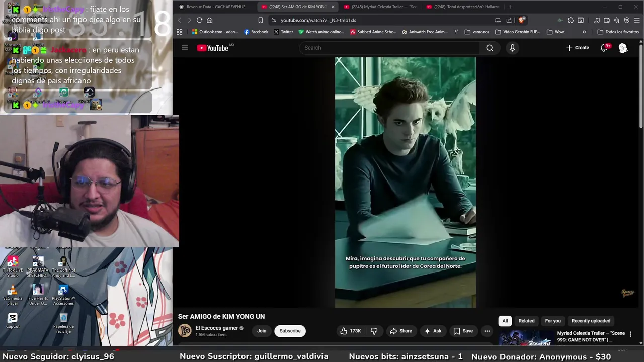Expand hidden bookmarks chevron
The image size is (644, 362).
[584, 32]
